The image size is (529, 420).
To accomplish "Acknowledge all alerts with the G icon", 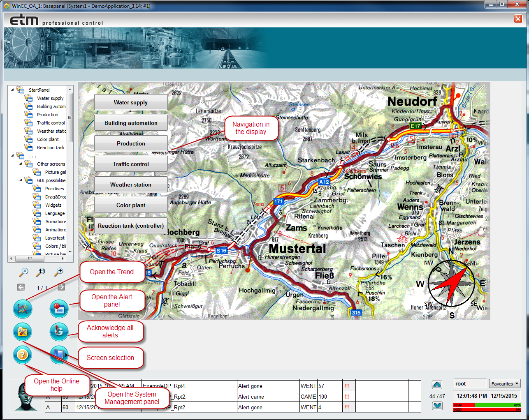I will pos(59,332).
